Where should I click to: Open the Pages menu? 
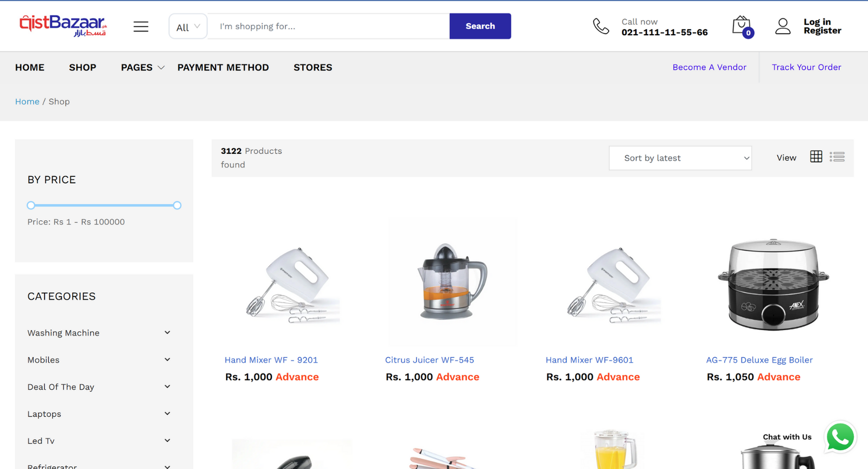pyautogui.click(x=142, y=67)
